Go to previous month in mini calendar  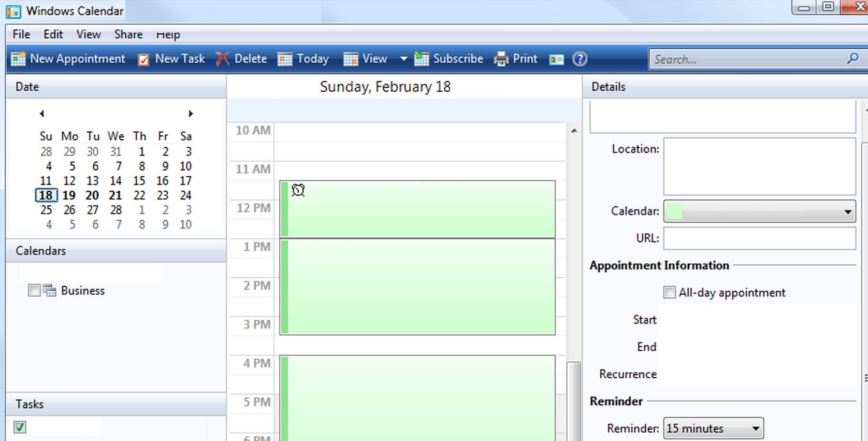(42, 113)
